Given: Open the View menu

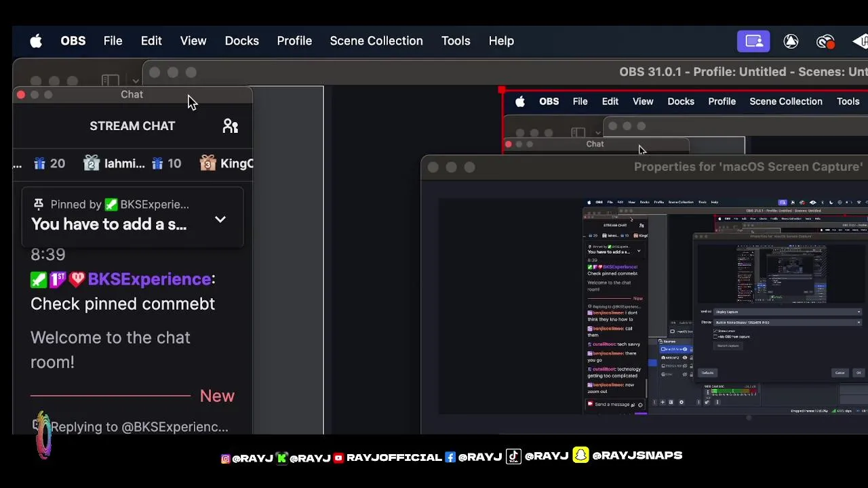Looking at the screenshot, I should (193, 41).
